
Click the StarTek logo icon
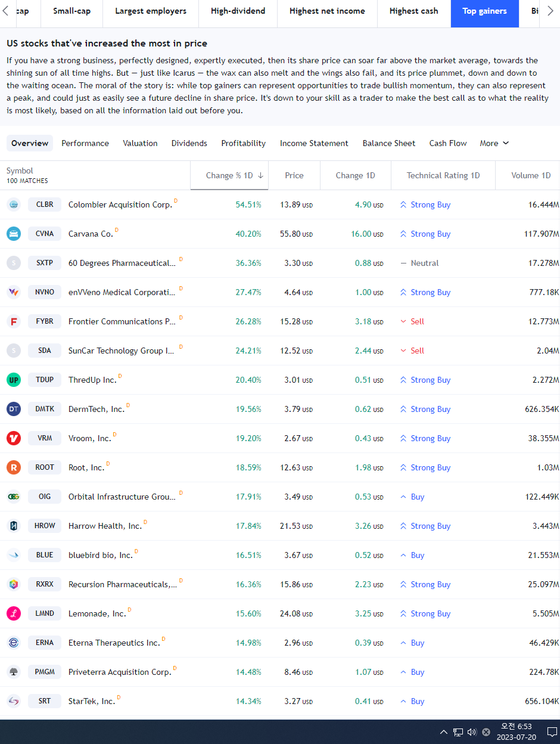point(14,701)
